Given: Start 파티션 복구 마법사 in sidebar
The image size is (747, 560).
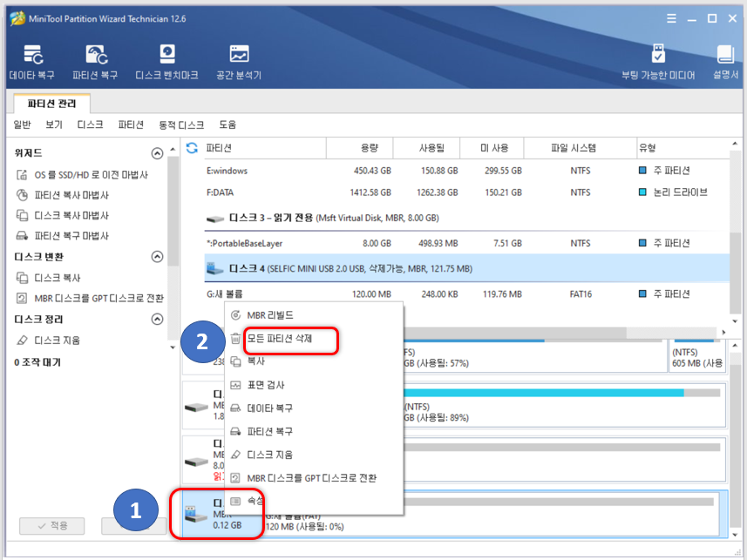Looking at the screenshot, I should pyautogui.click(x=63, y=236).
